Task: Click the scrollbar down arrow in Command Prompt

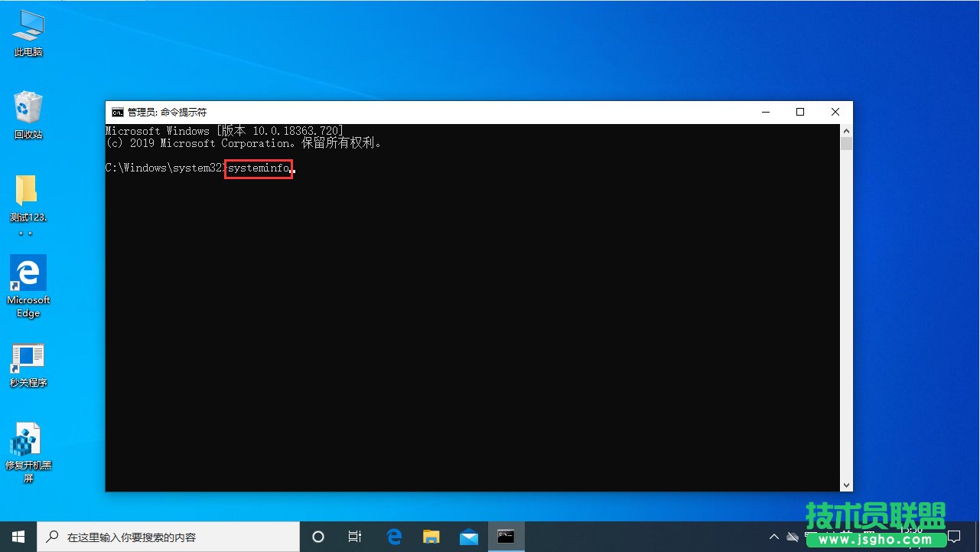Action: pos(847,485)
